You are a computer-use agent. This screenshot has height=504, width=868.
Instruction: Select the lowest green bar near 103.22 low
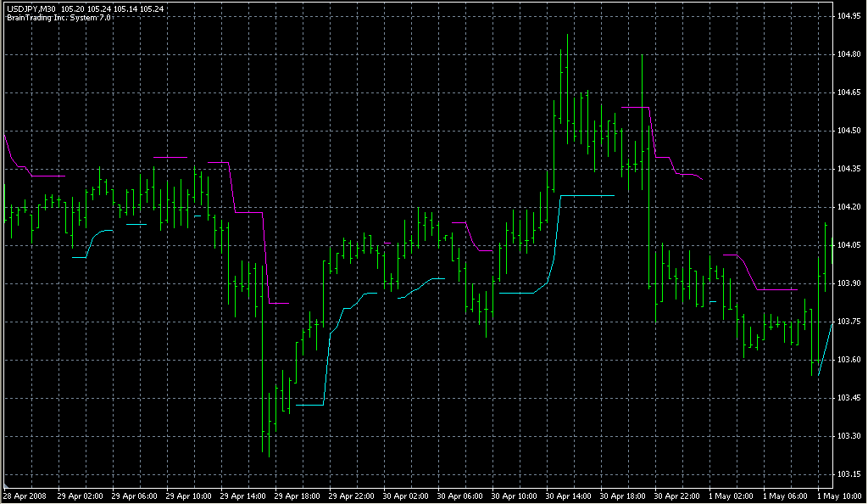click(x=269, y=425)
